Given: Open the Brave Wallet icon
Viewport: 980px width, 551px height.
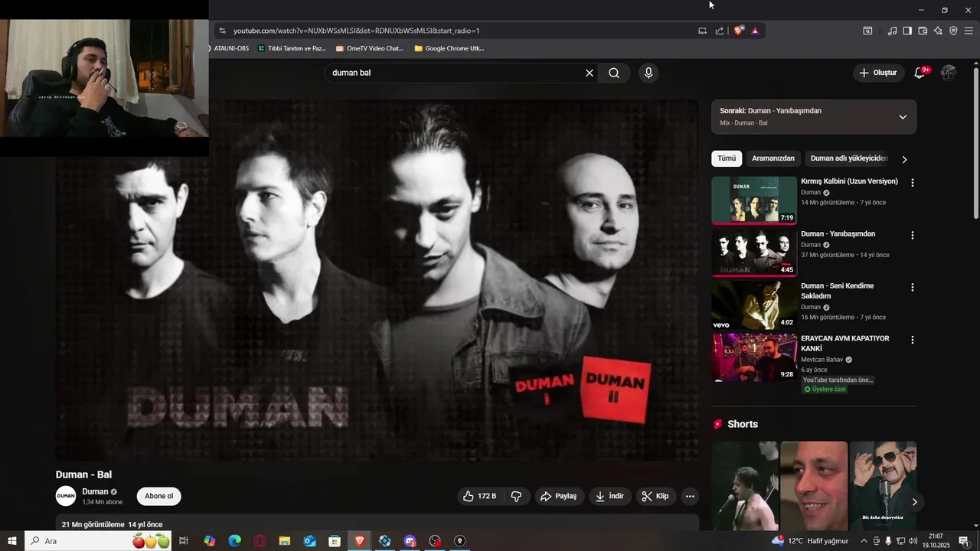Looking at the screenshot, I should pos(923,31).
